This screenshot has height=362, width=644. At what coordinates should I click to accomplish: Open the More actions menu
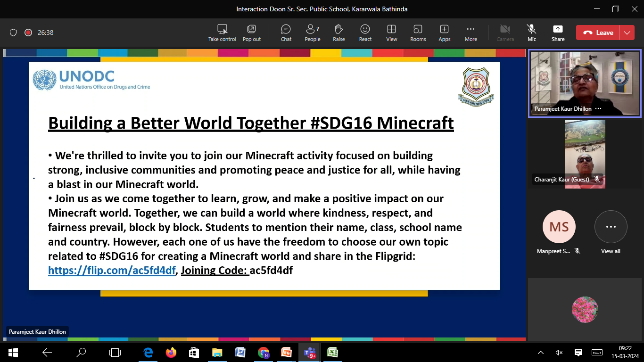pos(471,33)
